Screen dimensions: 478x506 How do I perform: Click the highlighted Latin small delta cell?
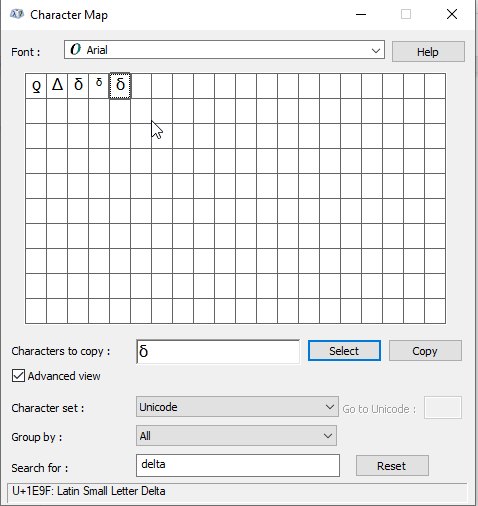[x=120, y=86]
